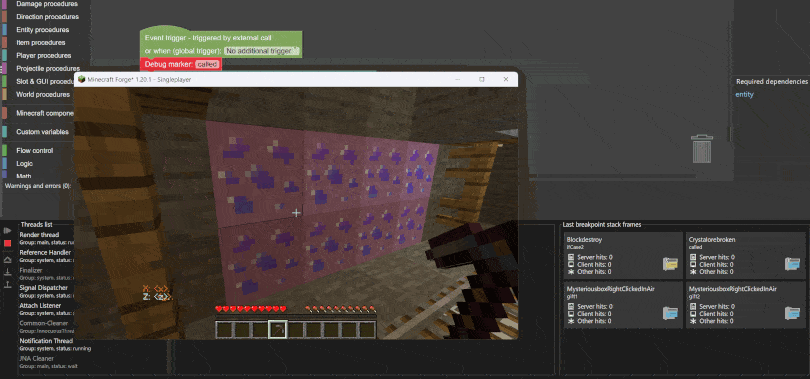Select the pickaxe hotbar slot in Minecraft
Image resolution: width=810 pixels, height=379 pixels.
pos(278,329)
